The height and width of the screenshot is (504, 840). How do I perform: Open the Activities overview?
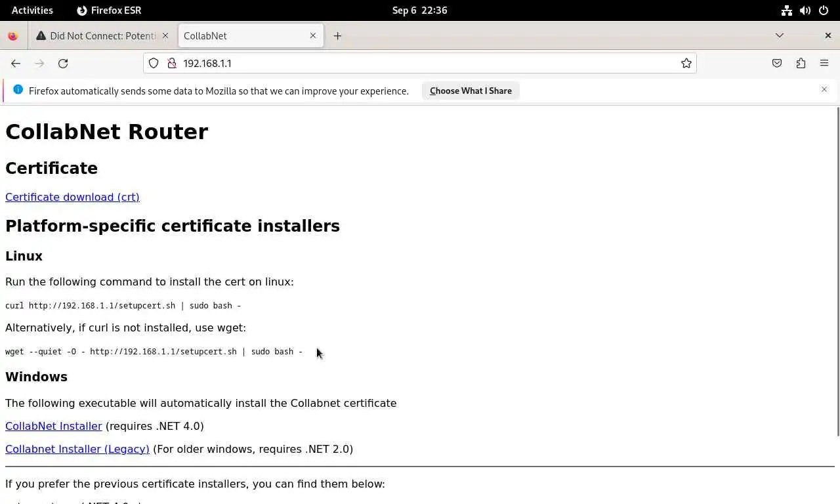[32, 10]
